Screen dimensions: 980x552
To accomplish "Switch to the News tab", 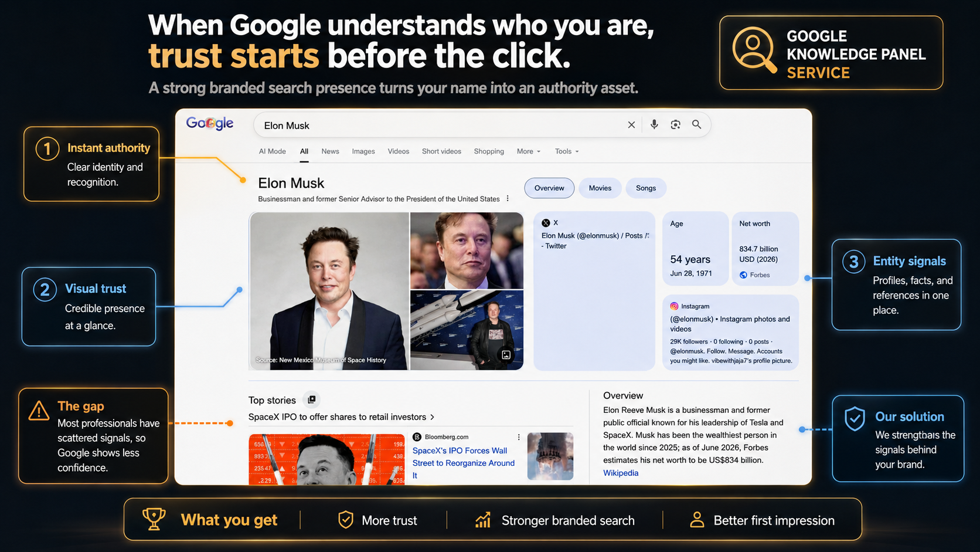I will [331, 151].
